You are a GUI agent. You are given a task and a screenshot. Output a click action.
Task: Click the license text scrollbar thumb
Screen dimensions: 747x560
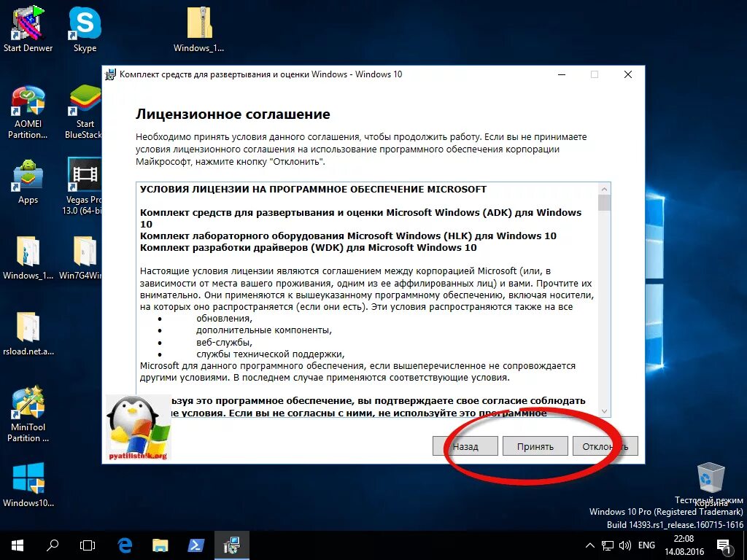coord(605,203)
